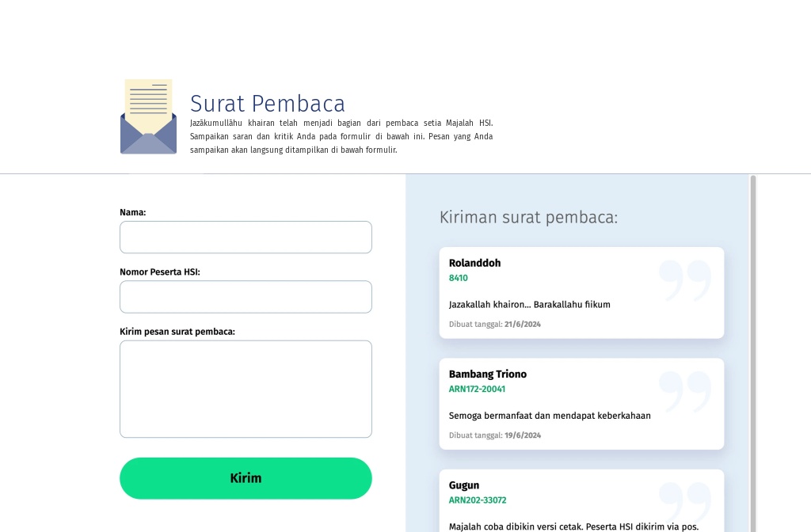The height and width of the screenshot is (532, 811).
Task: Click the Kiriman surat pembaca heading
Action: tap(528, 218)
